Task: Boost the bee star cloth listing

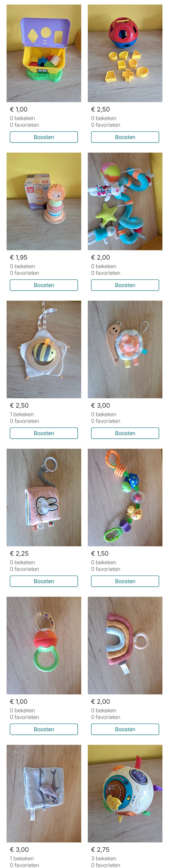Action: [44, 433]
